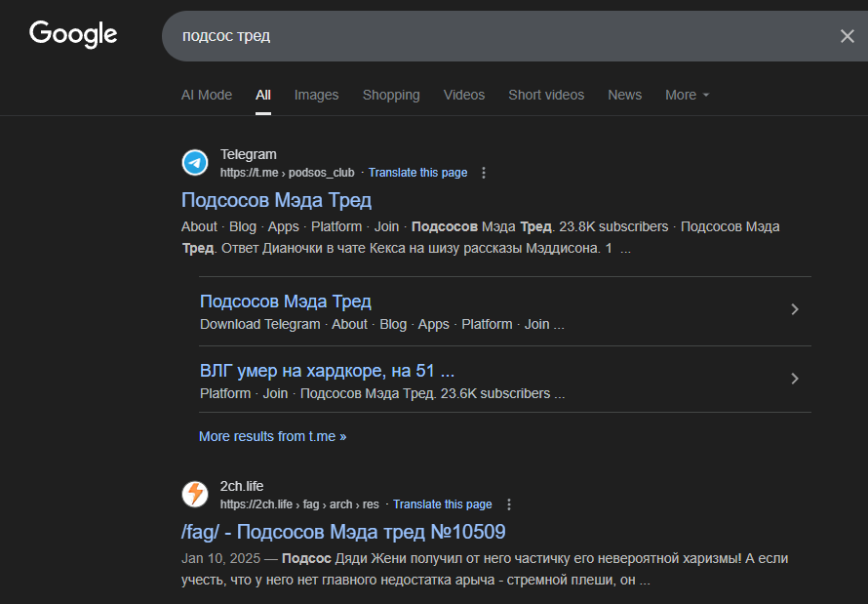Image resolution: width=868 pixels, height=604 pixels.
Task: Open three-dot menu for 2ch.life result
Action: [x=509, y=504]
